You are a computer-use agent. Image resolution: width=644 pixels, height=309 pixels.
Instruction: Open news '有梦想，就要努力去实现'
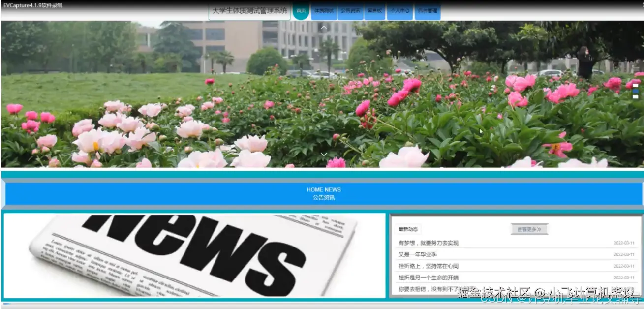tap(516, 243)
